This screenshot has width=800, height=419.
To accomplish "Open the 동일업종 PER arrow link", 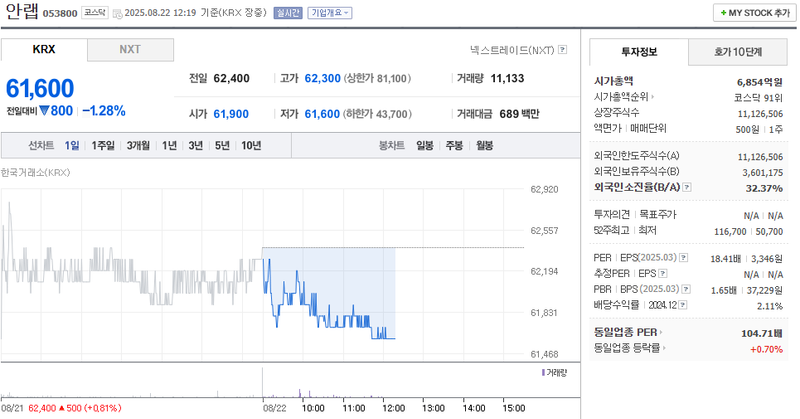I will 661,332.
